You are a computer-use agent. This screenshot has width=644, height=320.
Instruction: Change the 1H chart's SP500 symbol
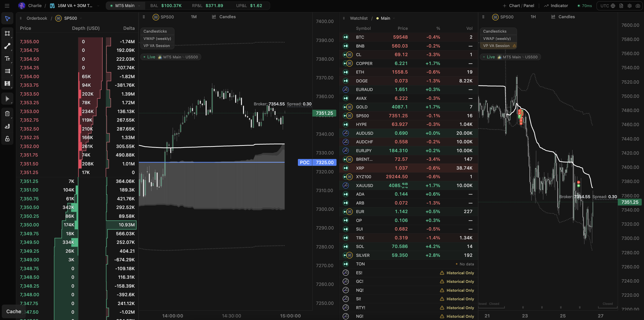coord(503,17)
